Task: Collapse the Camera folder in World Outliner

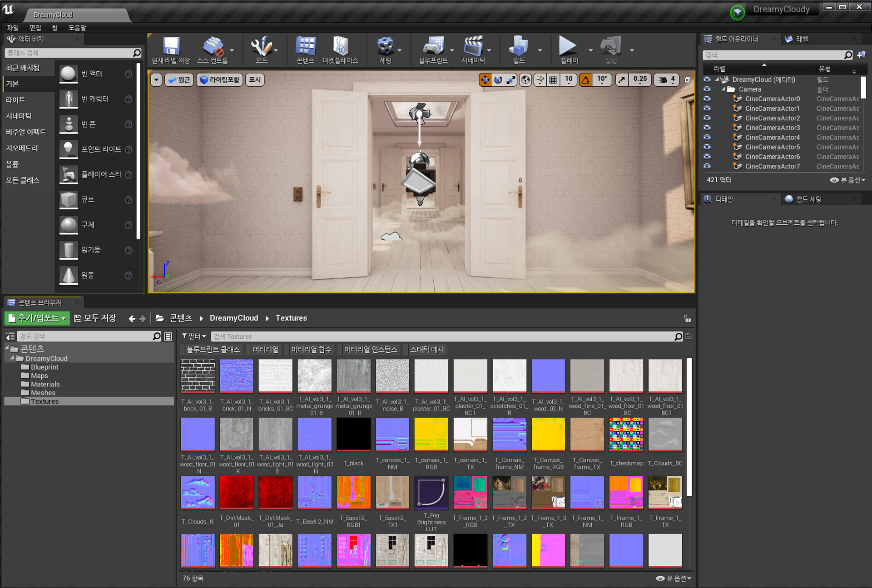Action: [x=723, y=89]
